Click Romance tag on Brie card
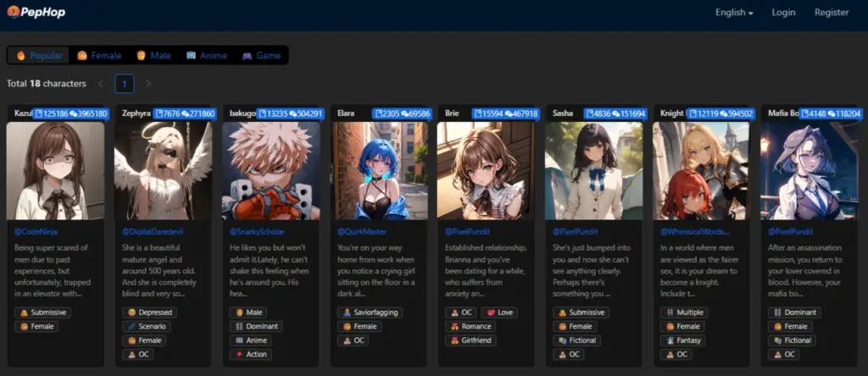Screen dimensions: 868x376 [x=470, y=326]
